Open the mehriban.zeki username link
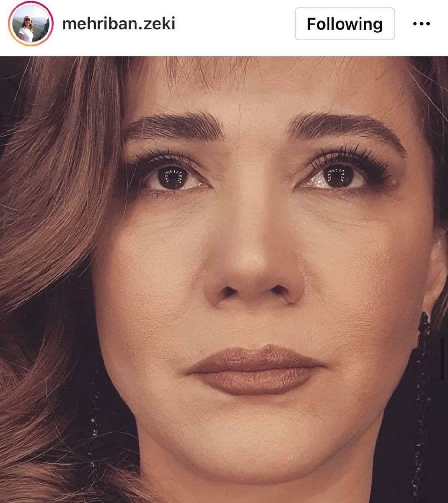Image resolution: width=448 pixels, height=503 pixels. 119,23
